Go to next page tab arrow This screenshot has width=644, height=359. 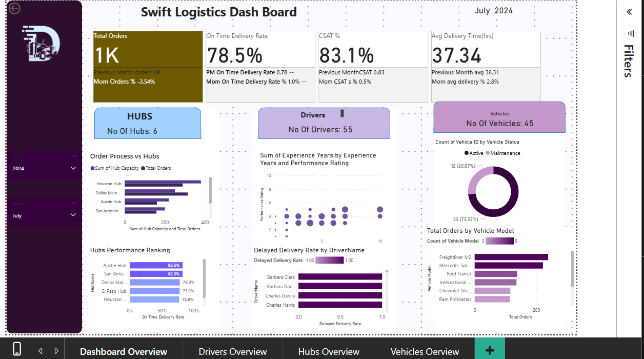56,351
